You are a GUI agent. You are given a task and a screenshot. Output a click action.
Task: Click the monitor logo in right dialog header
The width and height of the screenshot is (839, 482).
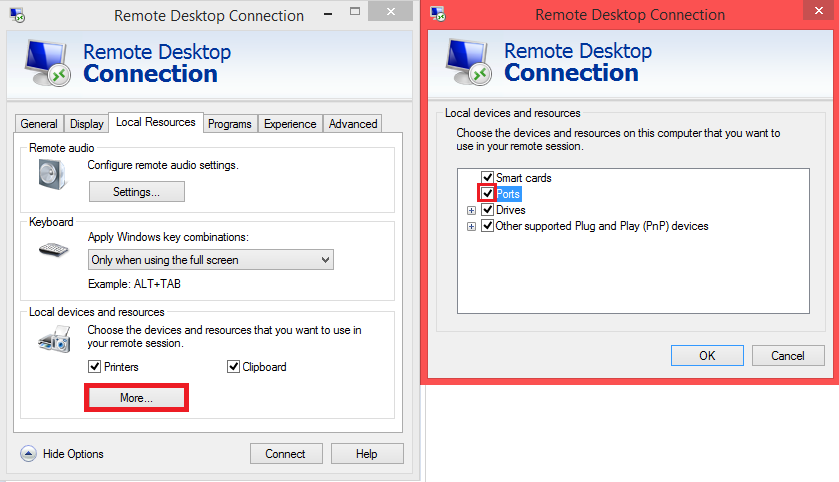(x=469, y=62)
